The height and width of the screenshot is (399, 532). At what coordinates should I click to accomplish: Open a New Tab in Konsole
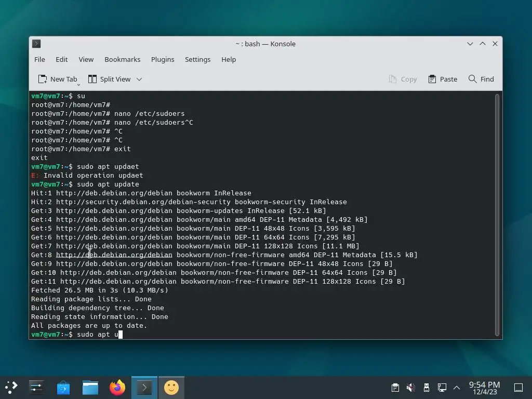pos(57,79)
